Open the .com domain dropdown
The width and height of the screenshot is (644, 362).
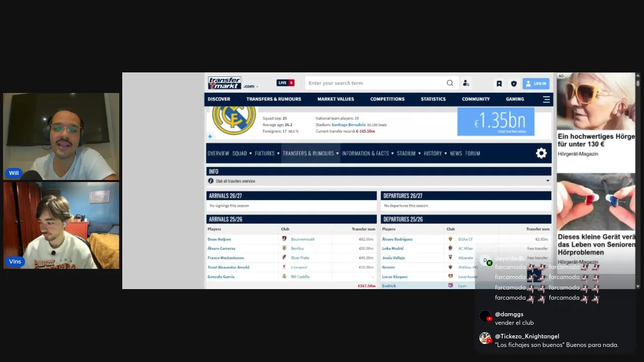pos(251,86)
